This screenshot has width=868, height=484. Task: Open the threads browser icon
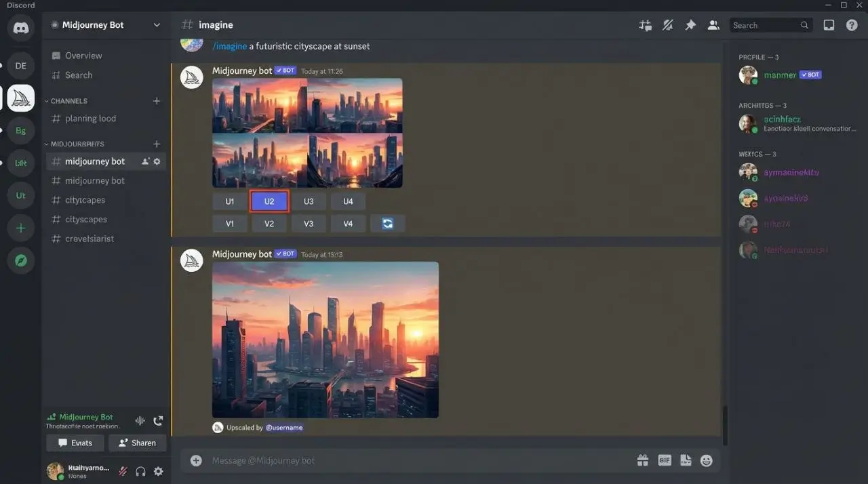644,24
